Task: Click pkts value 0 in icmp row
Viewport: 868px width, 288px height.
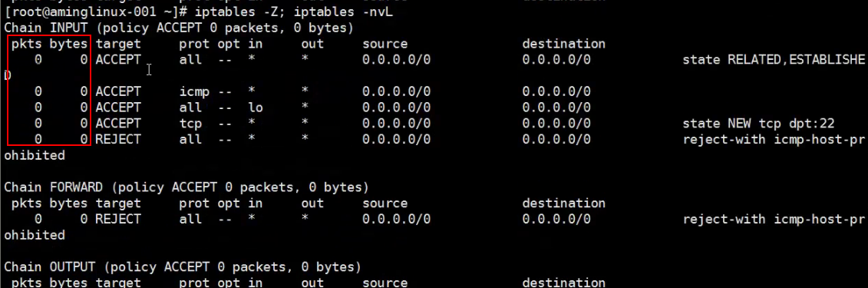Action: click(38, 91)
